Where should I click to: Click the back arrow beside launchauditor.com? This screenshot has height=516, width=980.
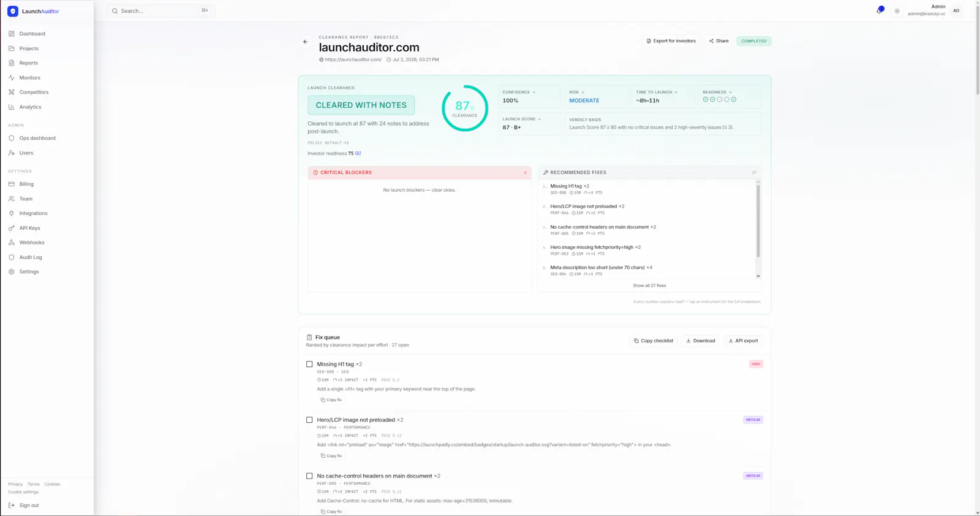coord(306,42)
